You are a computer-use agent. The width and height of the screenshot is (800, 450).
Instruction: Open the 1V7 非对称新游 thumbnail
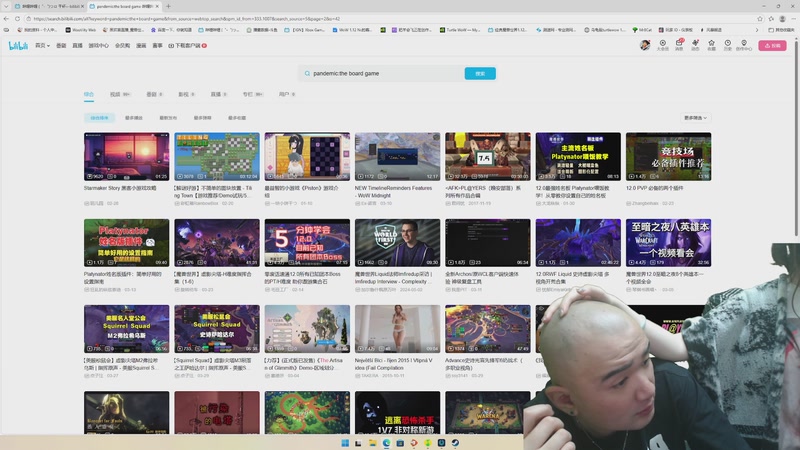pyautogui.click(x=397, y=413)
